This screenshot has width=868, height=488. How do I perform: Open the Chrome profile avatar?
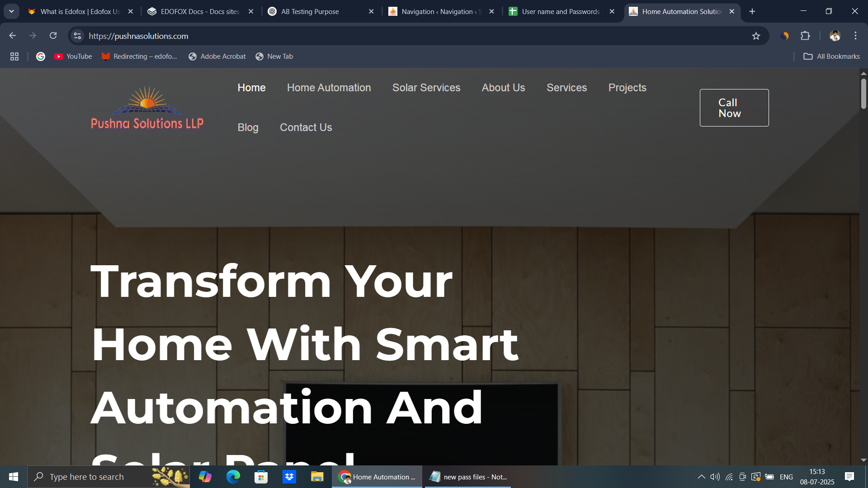pos(835,36)
